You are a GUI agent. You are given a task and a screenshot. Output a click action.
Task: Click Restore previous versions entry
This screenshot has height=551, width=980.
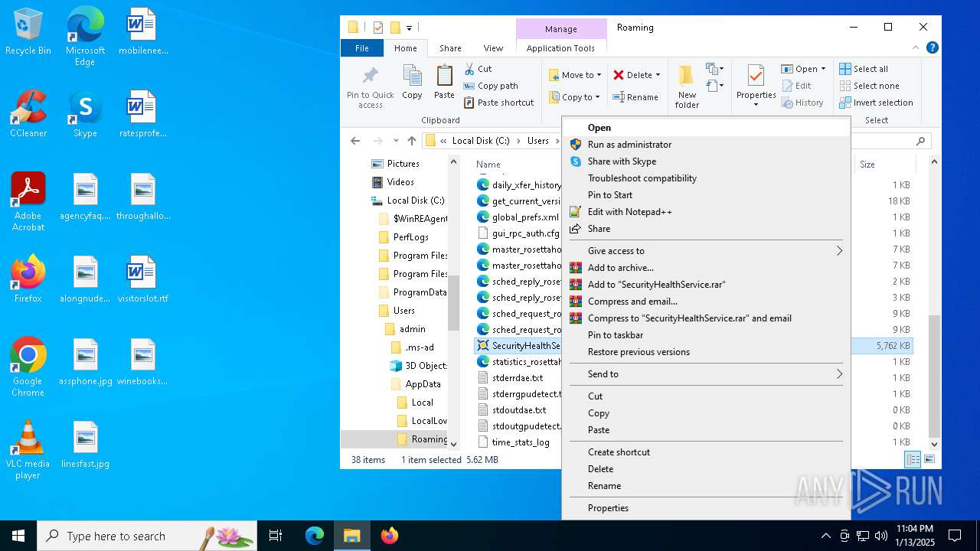point(706,352)
